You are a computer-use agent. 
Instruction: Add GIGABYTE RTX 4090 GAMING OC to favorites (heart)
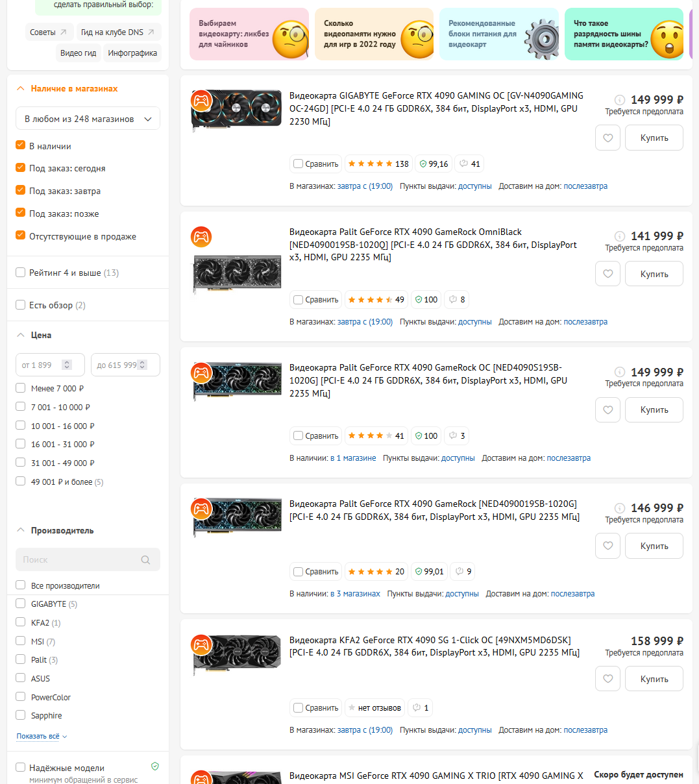pos(607,138)
